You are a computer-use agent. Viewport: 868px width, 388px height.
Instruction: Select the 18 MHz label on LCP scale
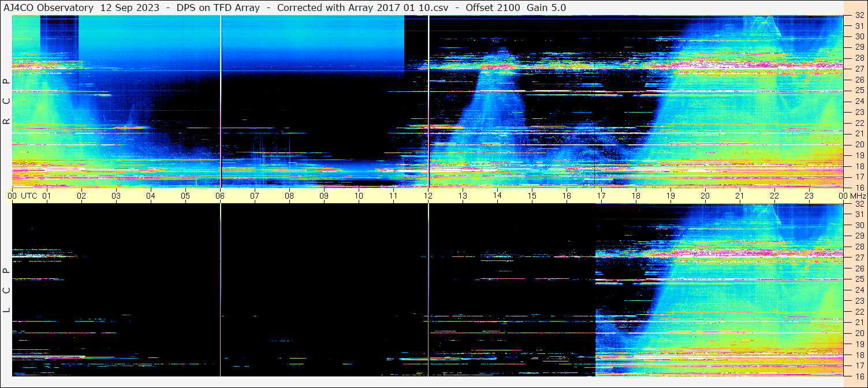[x=859, y=355]
